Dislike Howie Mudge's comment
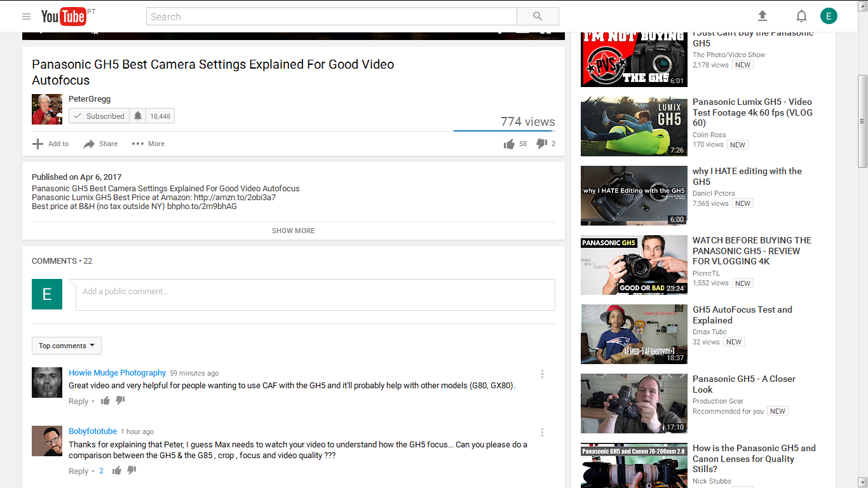868x488 pixels. 120,400
